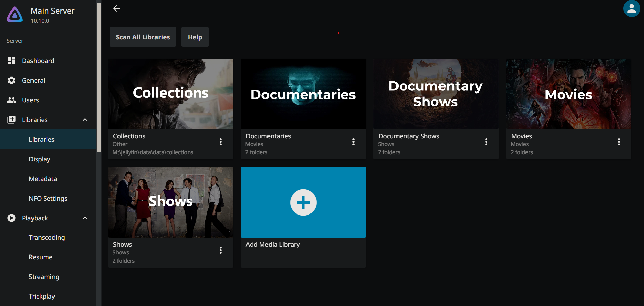This screenshot has width=644, height=306.
Task: Select Transcoding under Playback
Action: coord(47,238)
